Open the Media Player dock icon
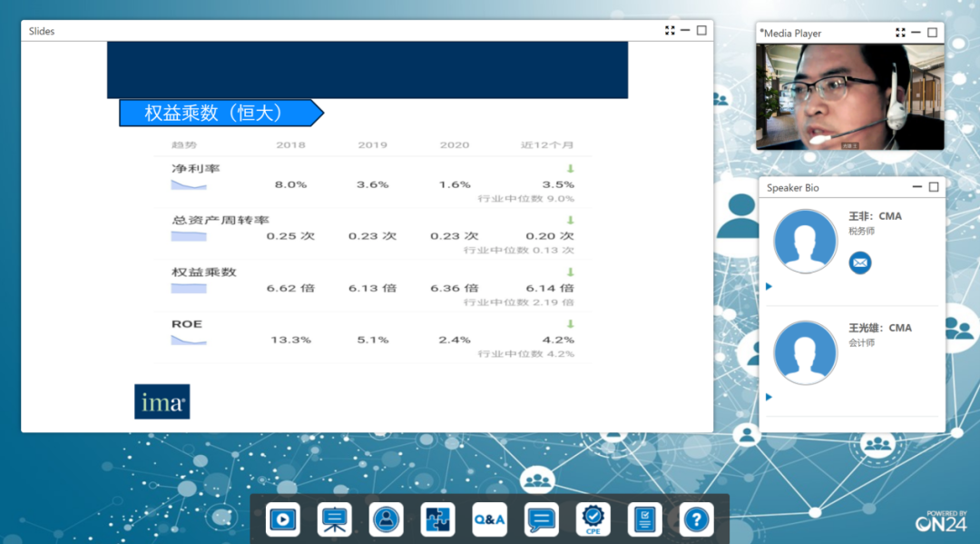Screen dimensions: 980x544 coord(282,519)
